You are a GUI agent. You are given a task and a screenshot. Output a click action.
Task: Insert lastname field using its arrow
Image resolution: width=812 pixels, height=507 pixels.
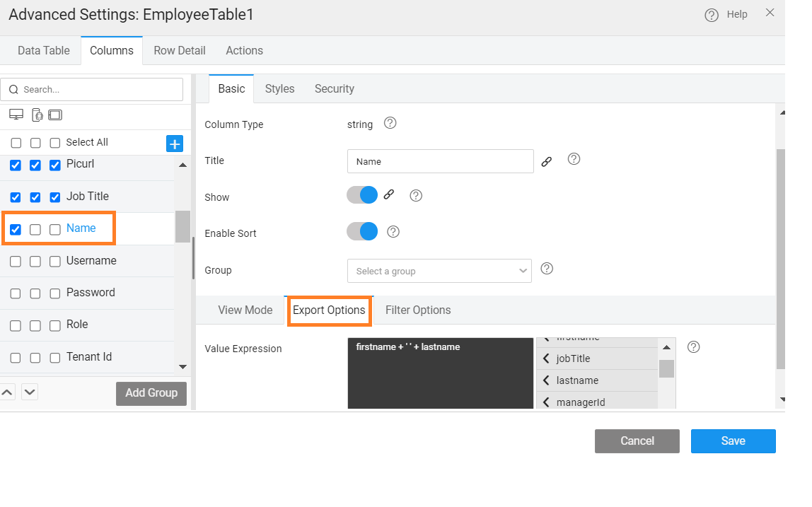(546, 380)
